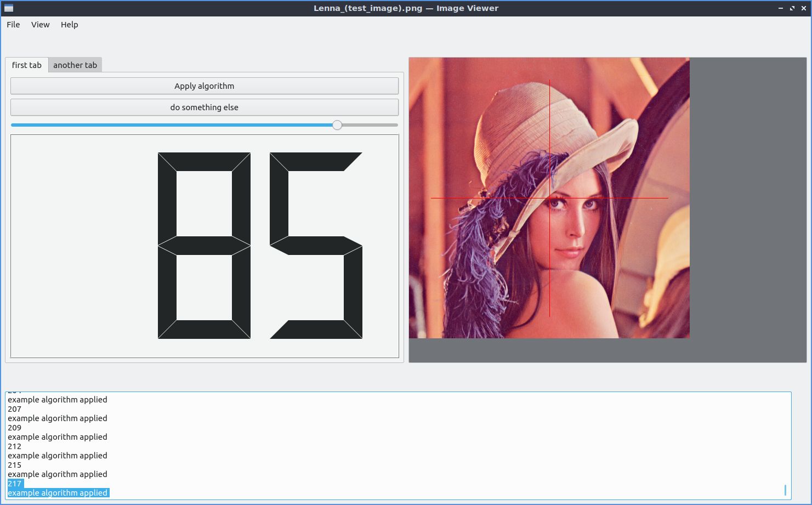This screenshot has width=812, height=505.
Task: Minimize the Image Viewer window
Action: pyautogui.click(x=781, y=8)
